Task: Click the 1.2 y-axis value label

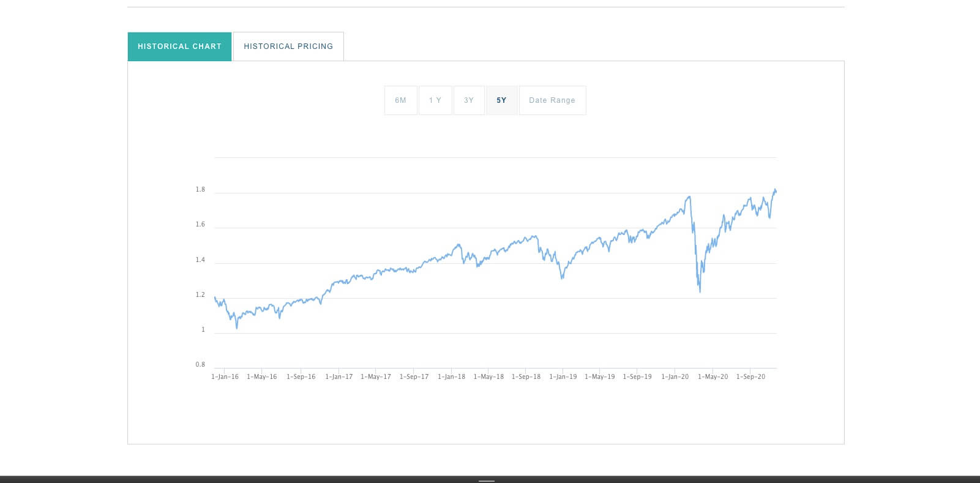Action: (200, 295)
